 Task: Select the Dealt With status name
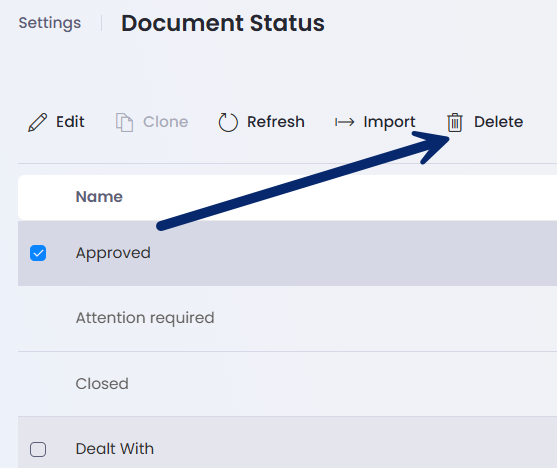click(114, 449)
